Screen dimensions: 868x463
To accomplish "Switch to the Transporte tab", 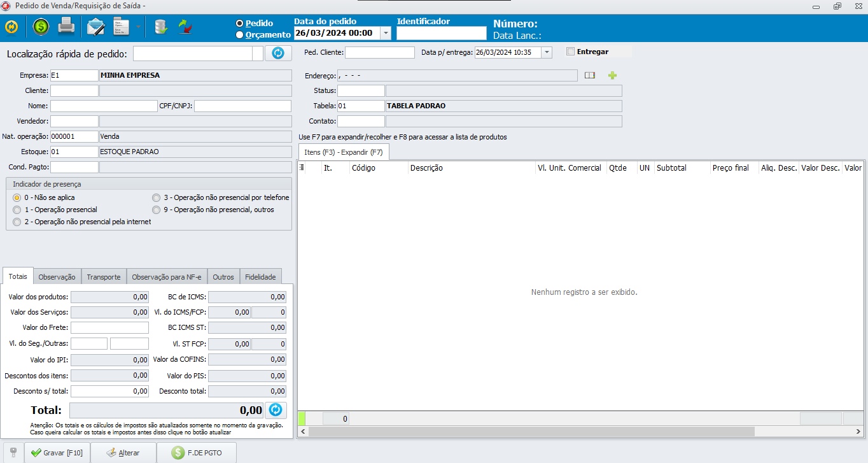I will 103,277.
